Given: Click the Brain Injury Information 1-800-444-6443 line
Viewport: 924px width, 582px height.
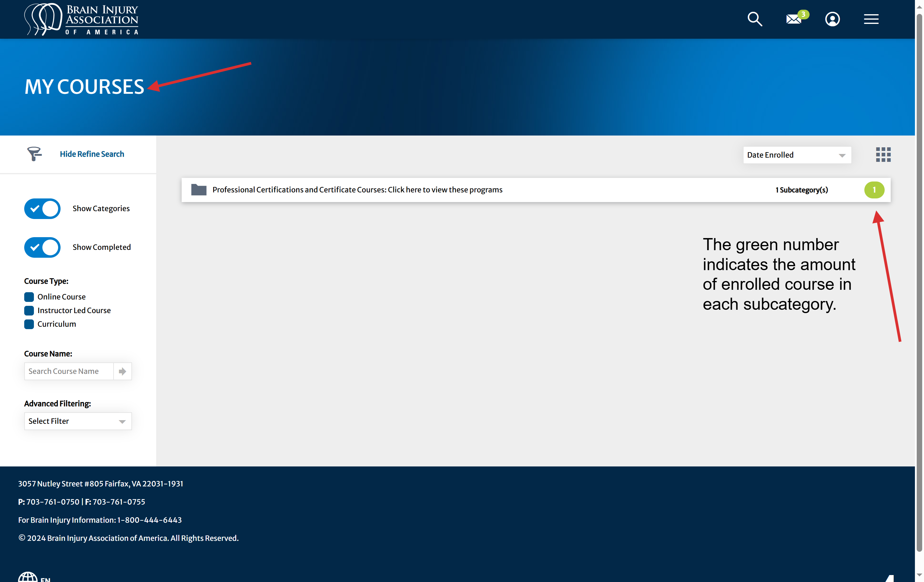Looking at the screenshot, I should click(x=100, y=520).
